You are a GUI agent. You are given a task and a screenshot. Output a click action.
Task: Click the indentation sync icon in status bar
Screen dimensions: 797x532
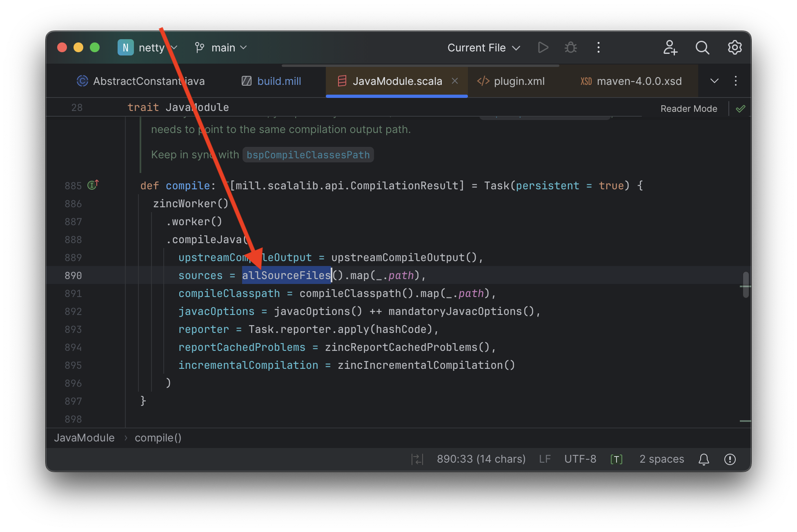417,459
